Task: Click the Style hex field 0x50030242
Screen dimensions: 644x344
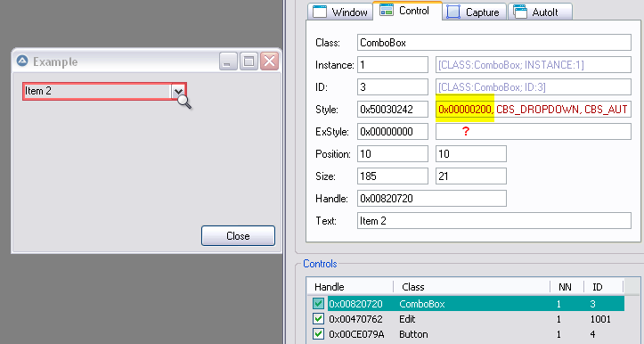Action: coord(393,110)
